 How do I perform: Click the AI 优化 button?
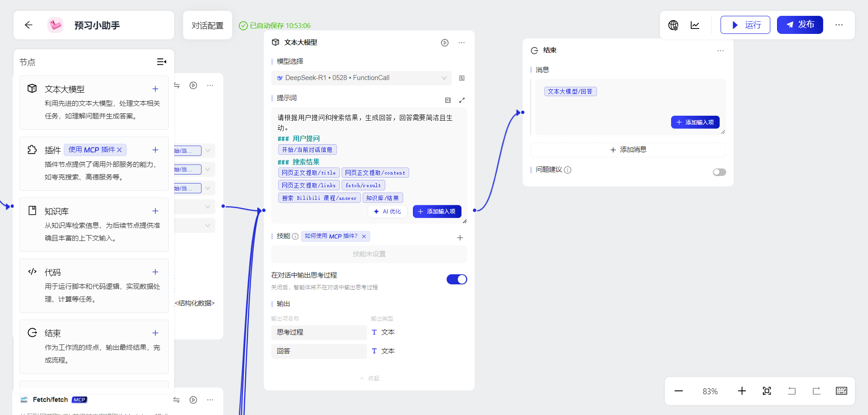[x=388, y=212]
